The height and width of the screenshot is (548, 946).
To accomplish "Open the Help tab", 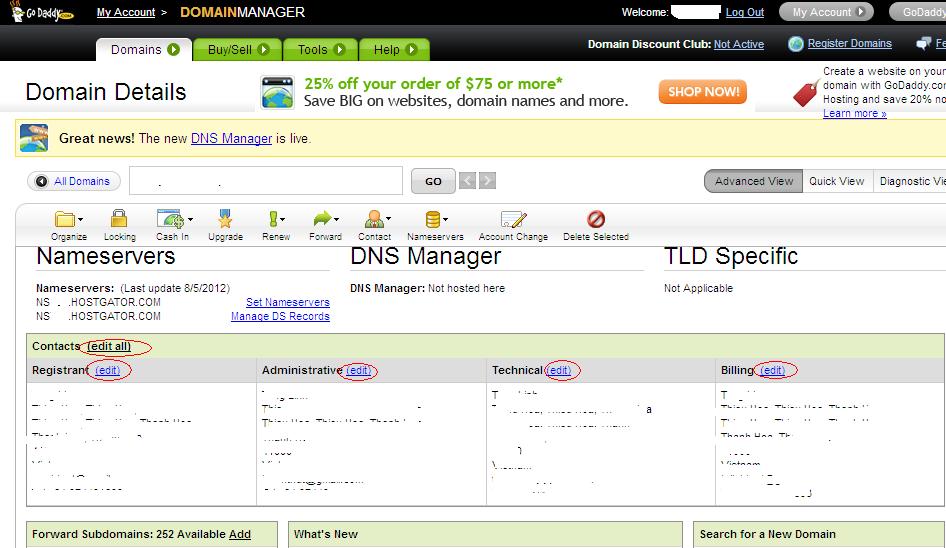I will tap(395, 49).
